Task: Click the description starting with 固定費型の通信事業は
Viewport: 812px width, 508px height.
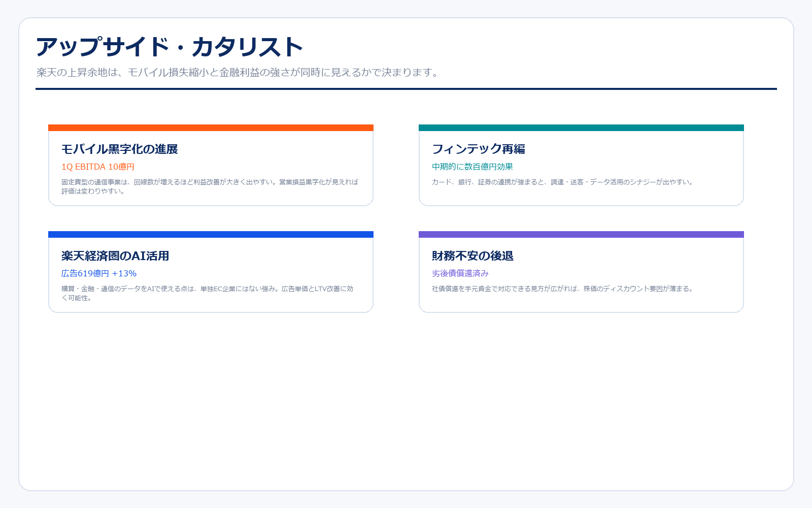Action: pyautogui.click(x=210, y=186)
